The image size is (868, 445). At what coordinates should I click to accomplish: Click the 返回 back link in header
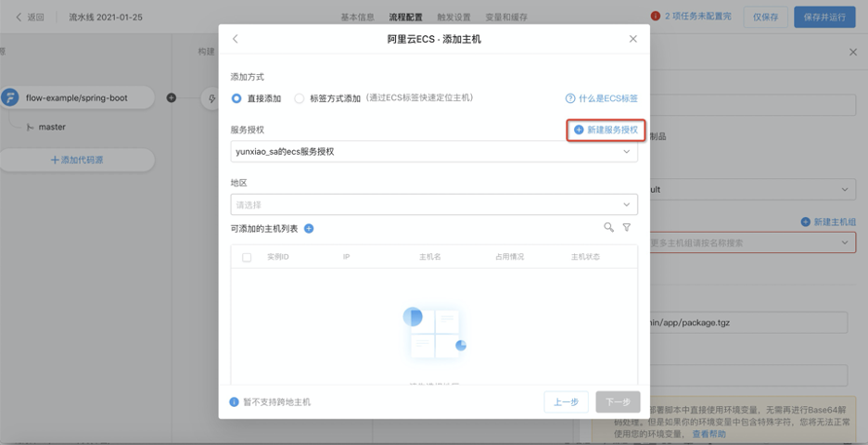click(30, 18)
